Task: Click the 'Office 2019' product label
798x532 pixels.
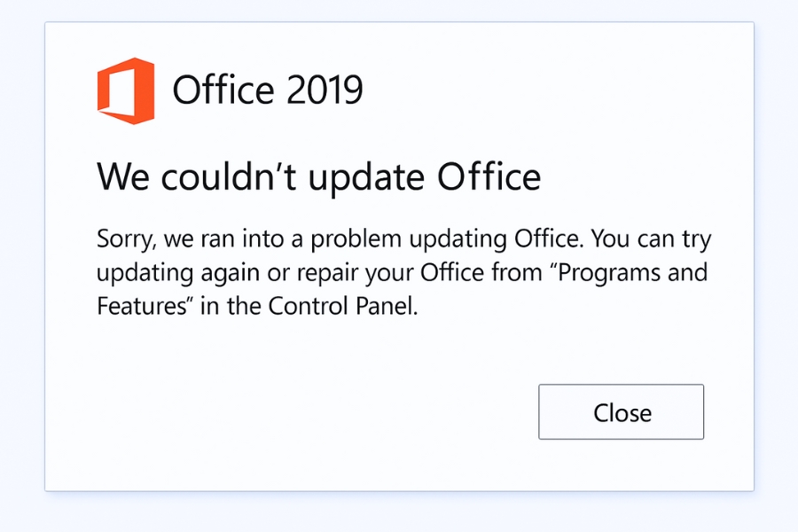Action: pos(269,90)
